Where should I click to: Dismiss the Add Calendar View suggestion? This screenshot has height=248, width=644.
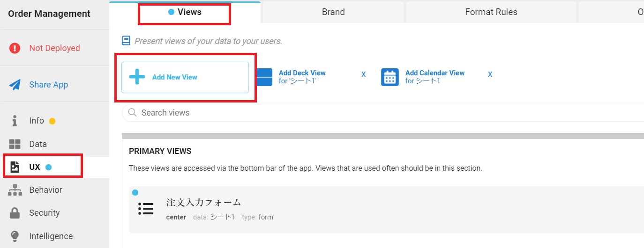(x=490, y=74)
